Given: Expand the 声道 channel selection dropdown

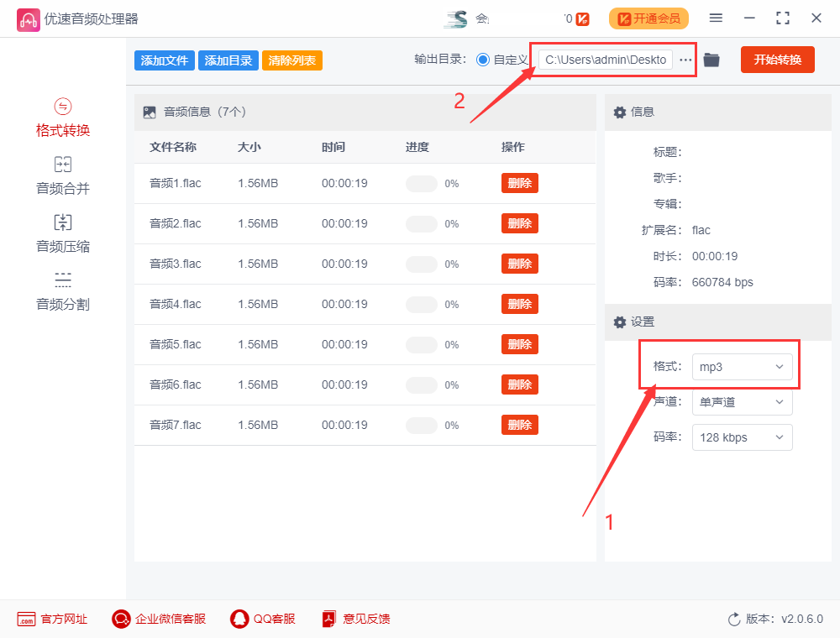Looking at the screenshot, I should pyautogui.click(x=742, y=401).
